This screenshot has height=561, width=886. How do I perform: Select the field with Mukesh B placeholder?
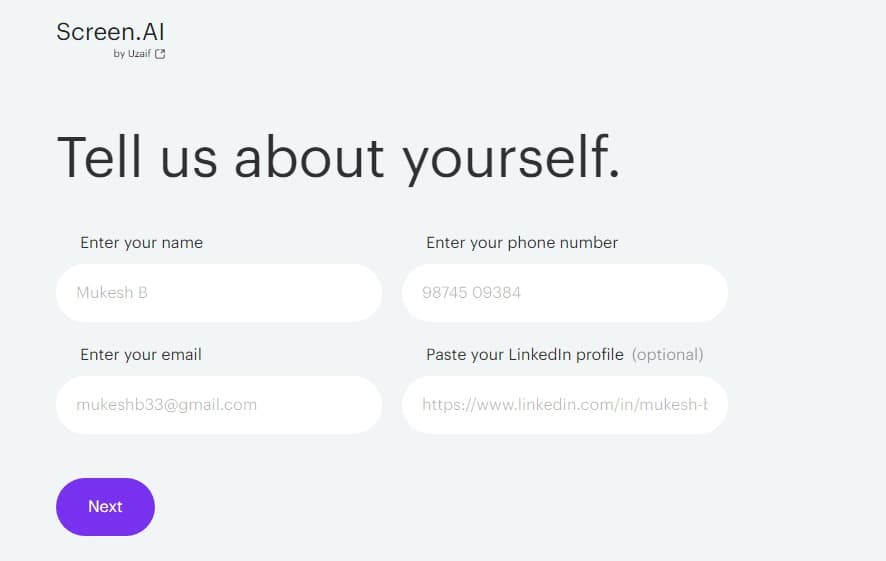tap(219, 293)
